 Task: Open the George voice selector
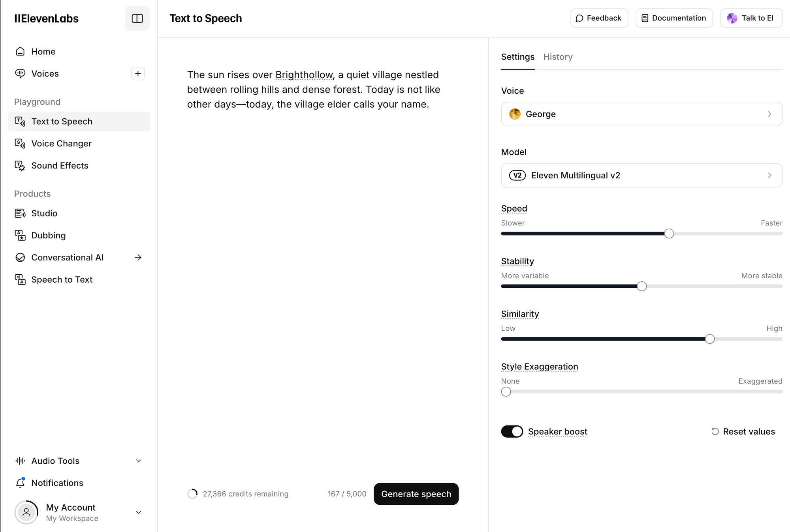[641, 114]
